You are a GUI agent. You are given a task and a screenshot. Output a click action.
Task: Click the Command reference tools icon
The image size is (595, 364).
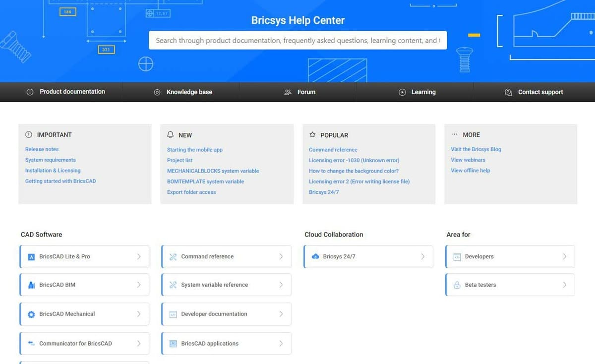173,257
